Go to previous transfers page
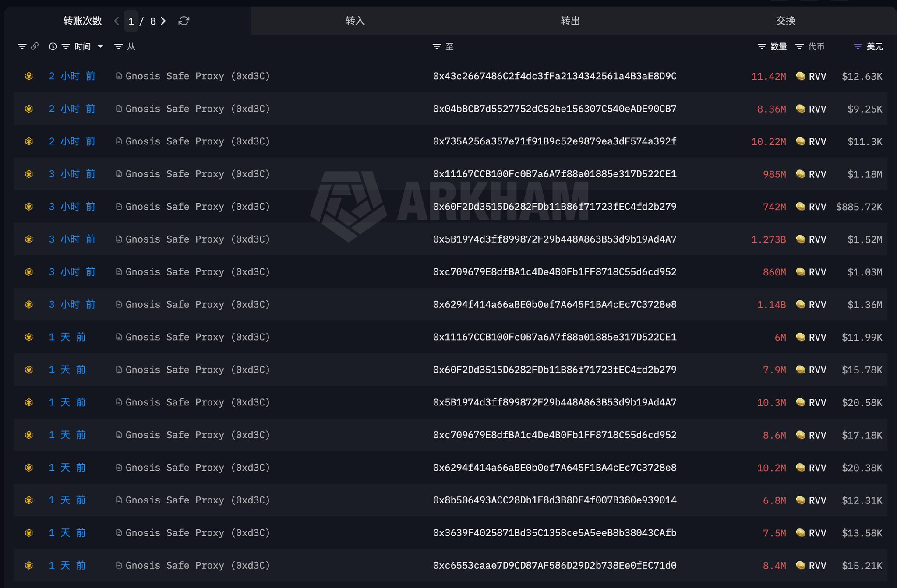 117,21
